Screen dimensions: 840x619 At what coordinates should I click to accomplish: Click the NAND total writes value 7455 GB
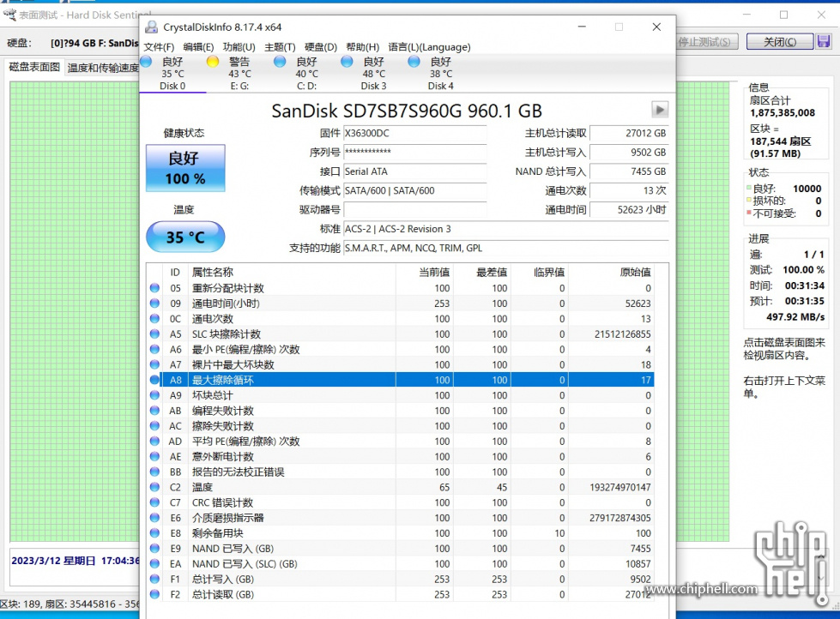(x=629, y=171)
